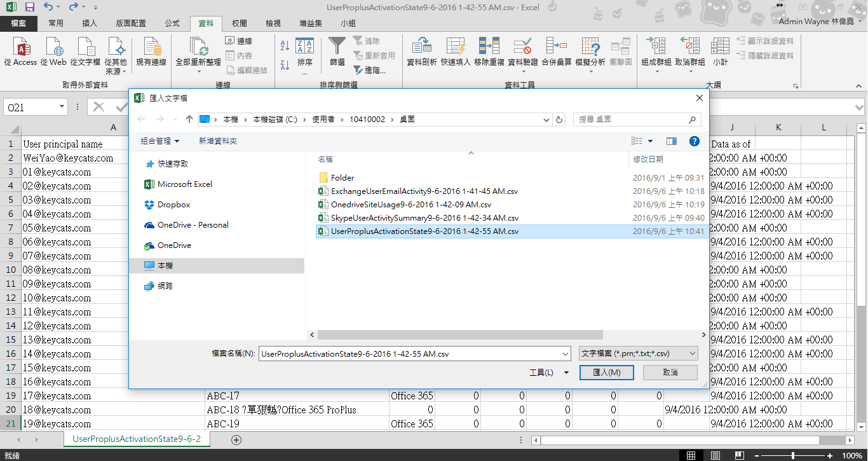Toggle the preview pane icon in dialog
This screenshot has height=461, width=868.
[x=672, y=141]
